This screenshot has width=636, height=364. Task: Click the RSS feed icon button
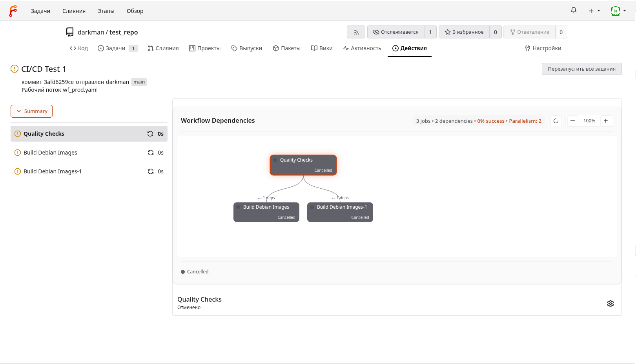click(x=356, y=32)
